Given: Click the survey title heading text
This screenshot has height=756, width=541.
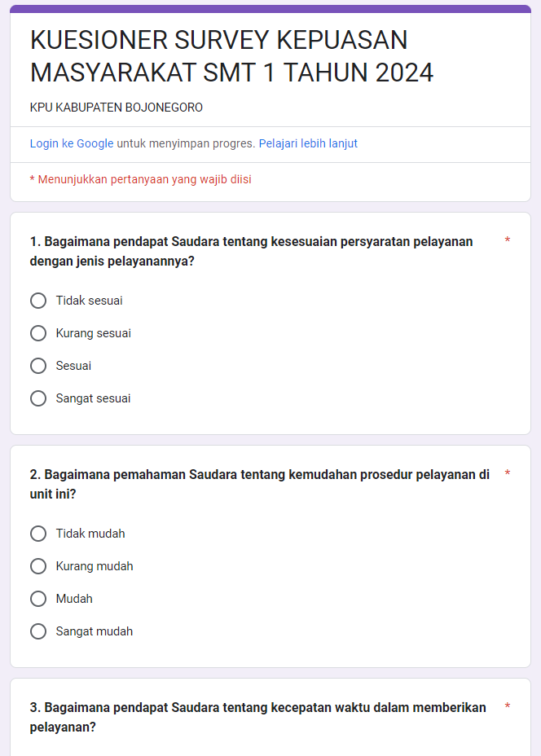Looking at the screenshot, I should [231, 56].
